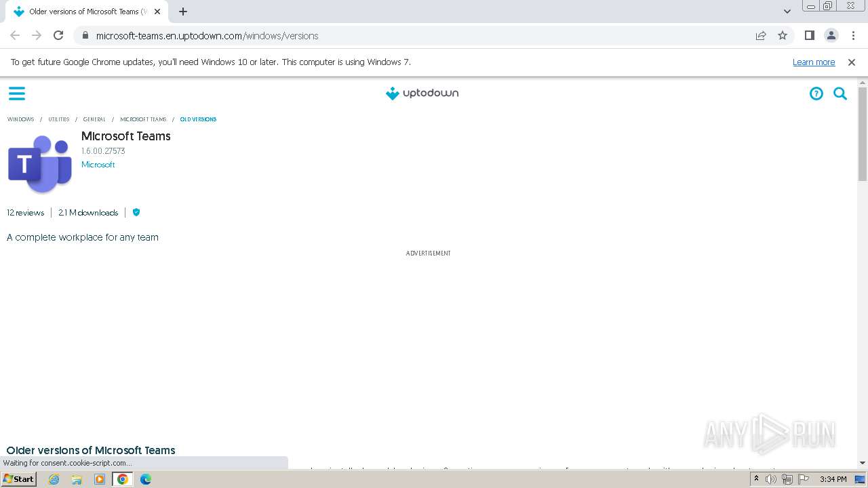
Task: Click the Older versions of Microsoft Teams heading
Action: pyautogui.click(x=91, y=450)
